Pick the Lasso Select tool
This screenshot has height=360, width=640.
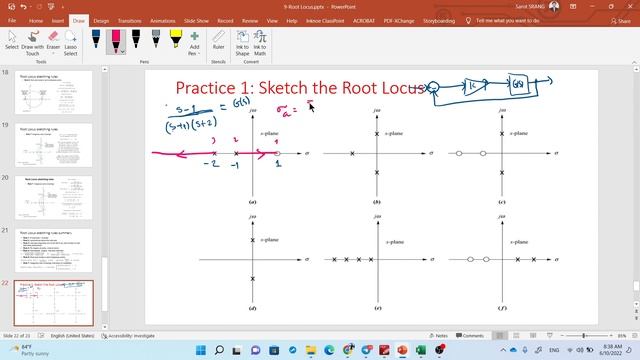coord(70,43)
